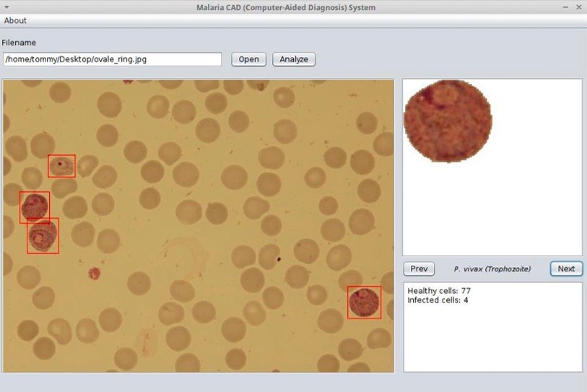Click the 'Healthy cells: 77' text

point(439,290)
